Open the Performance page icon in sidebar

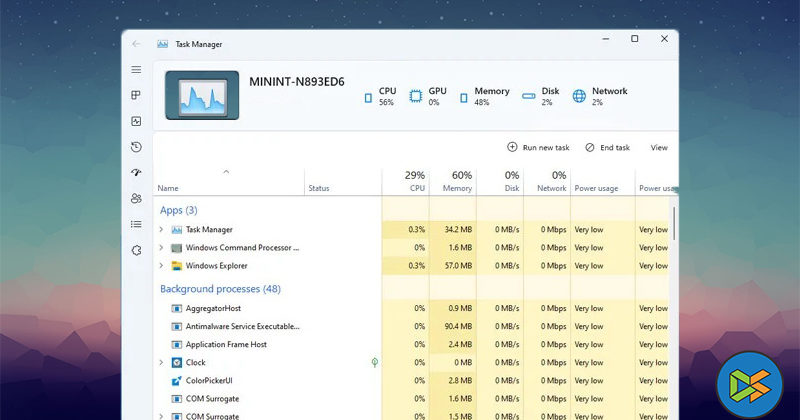coord(136,121)
